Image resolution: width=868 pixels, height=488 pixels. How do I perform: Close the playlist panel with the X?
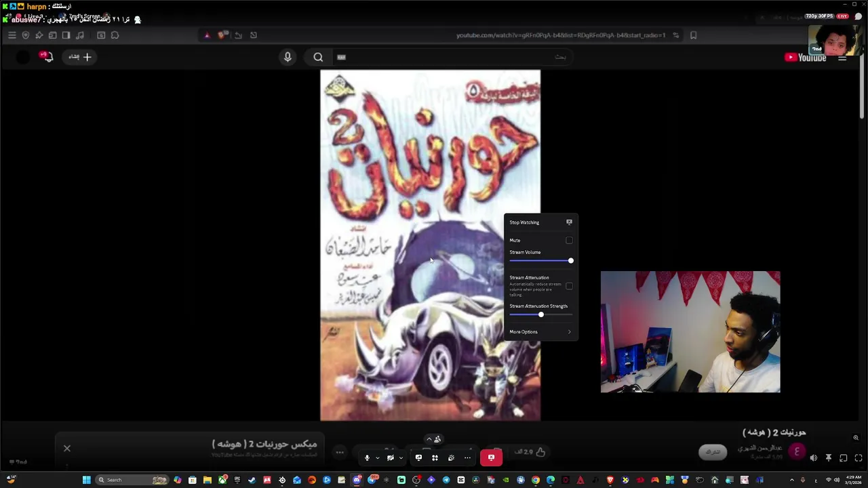tap(67, 448)
